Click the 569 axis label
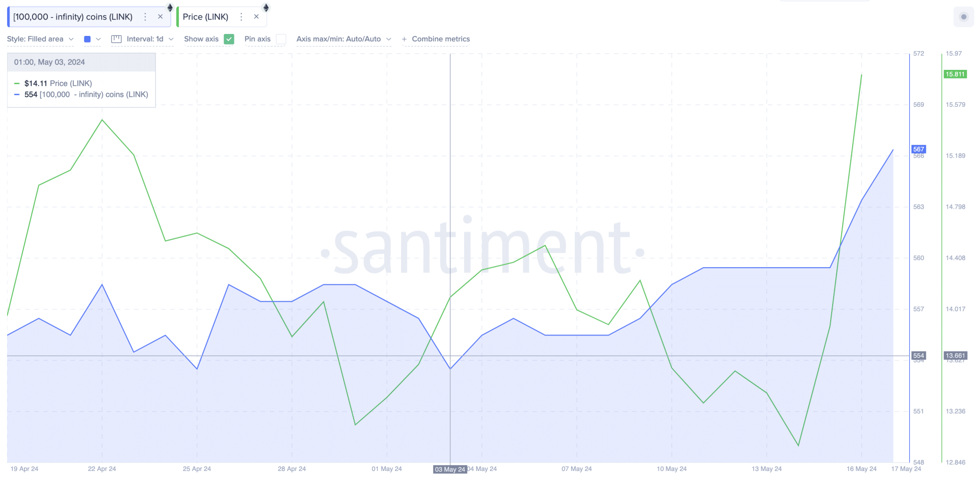The width and height of the screenshot is (980, 482). [x=919, y=105]
